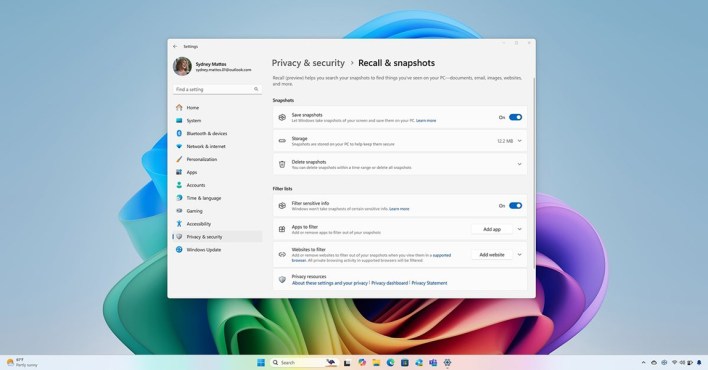
Task: Click the Settings gear taskbar icon
Action: (x=447, y=362)
